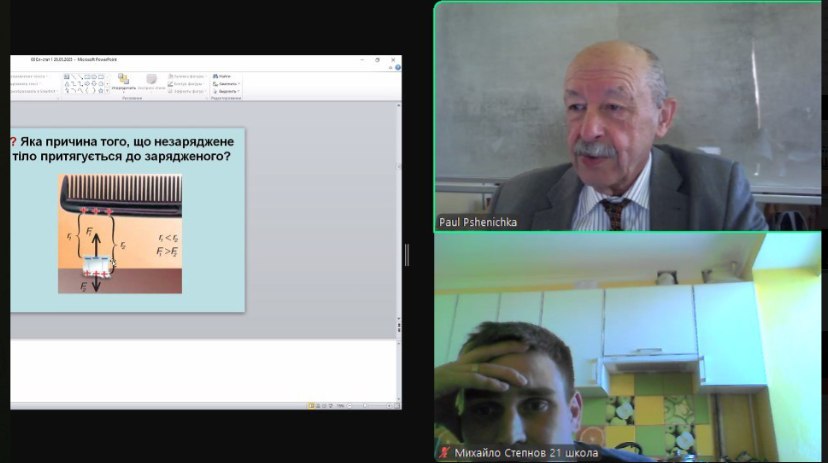Select the comb diagram image on the slide
This screenshot has height=463, width=828.
120,233
